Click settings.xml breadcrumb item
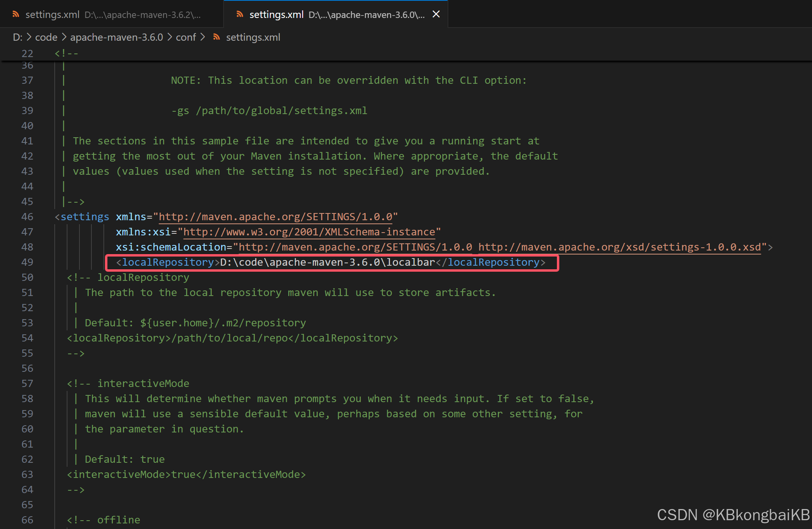Screen dimensions: 812x529 click(x=253, y=37)
